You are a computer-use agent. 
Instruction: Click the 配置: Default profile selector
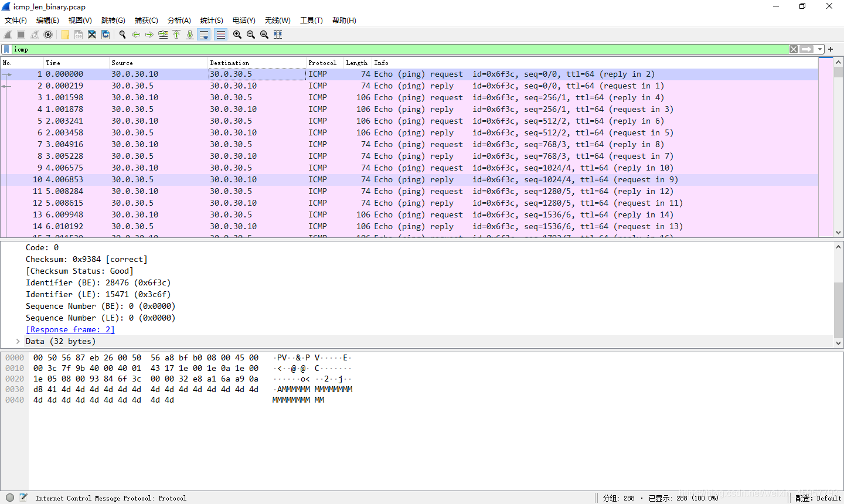(x=818, y=498)
